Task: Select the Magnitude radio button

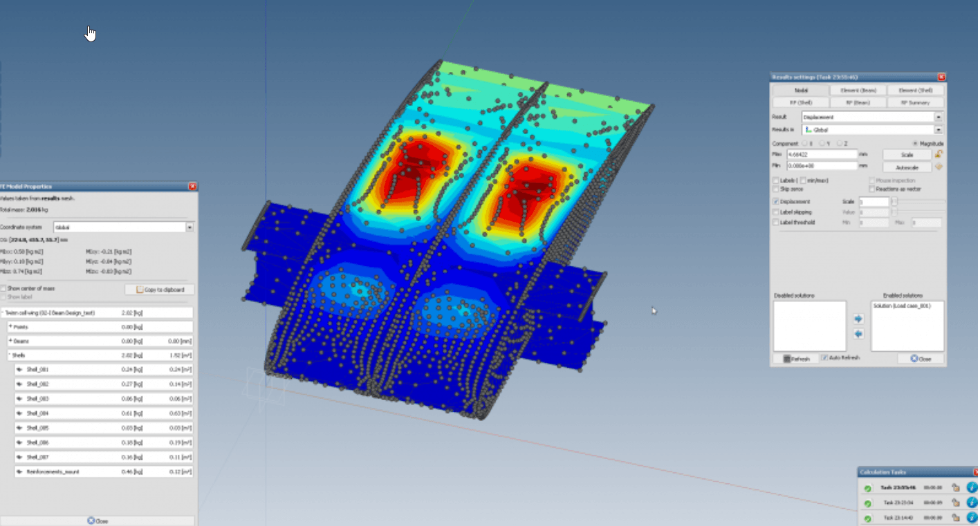Action: tap(916, 143)
